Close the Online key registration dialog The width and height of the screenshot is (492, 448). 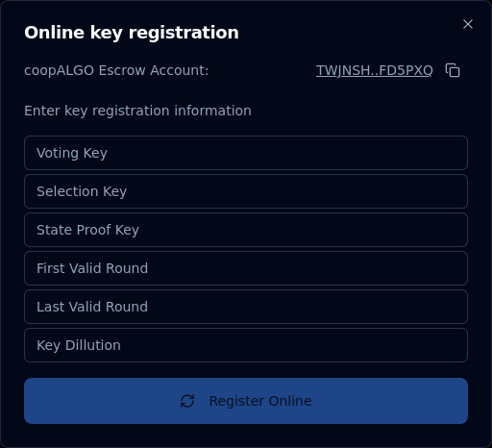coord(468,24)
